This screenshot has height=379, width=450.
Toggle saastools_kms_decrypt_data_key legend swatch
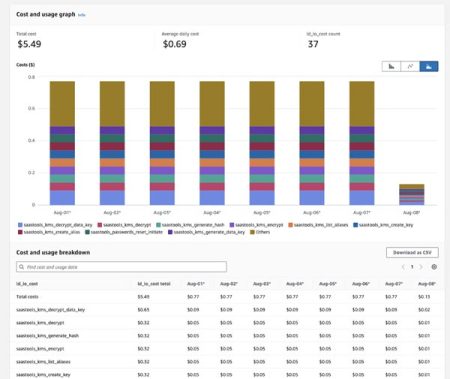tap(20, 225)
